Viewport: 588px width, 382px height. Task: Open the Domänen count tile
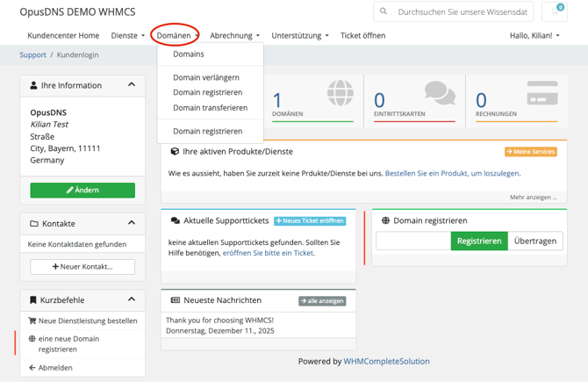coord(313,101)
